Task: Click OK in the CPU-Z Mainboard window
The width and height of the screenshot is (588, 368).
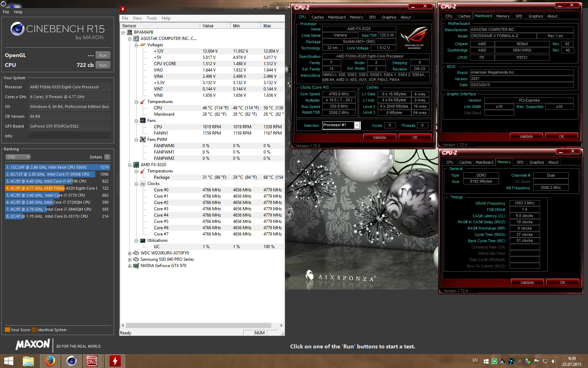Action: 561,136
